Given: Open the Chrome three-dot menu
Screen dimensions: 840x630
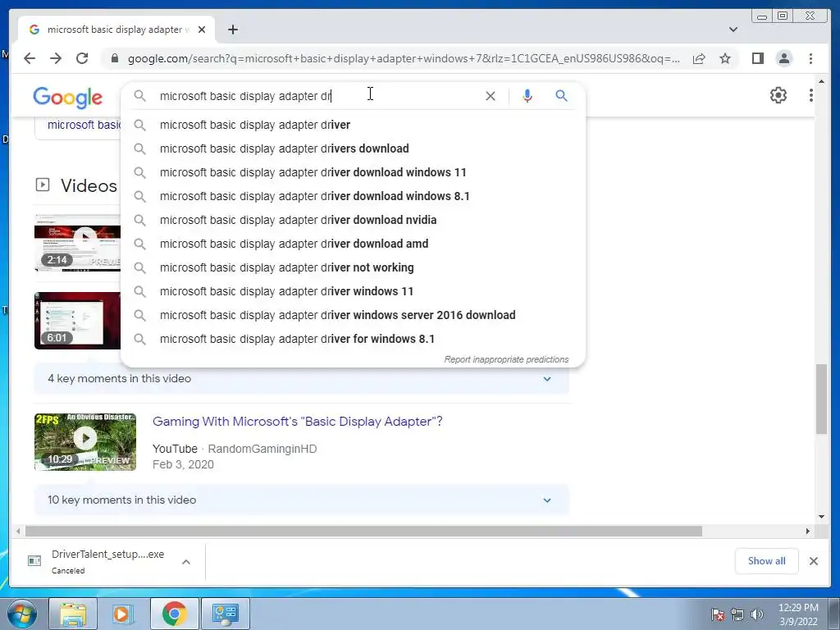Looking at the screenshot, I should coord(811,58).
